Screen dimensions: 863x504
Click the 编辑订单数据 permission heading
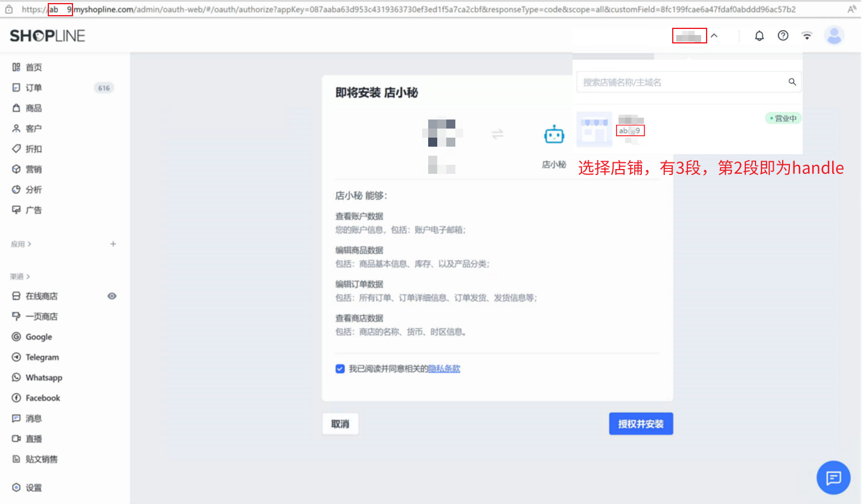point(359,284)
